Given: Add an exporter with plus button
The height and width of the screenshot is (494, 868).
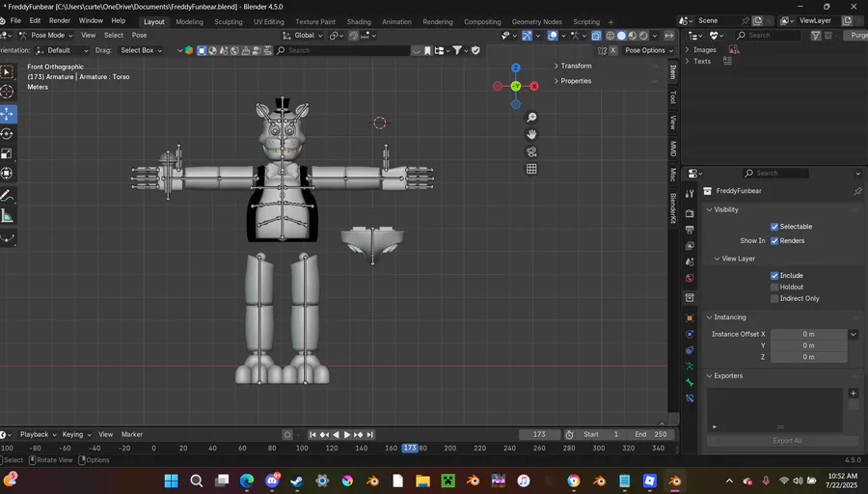Looking at the screenshot, I should coord(854,394).
